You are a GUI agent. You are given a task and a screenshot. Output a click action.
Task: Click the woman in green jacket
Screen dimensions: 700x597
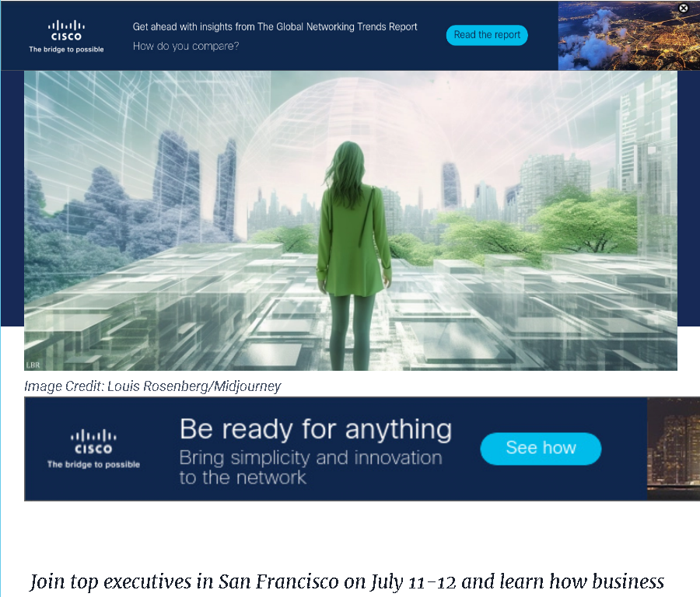[x=352, y=254]
